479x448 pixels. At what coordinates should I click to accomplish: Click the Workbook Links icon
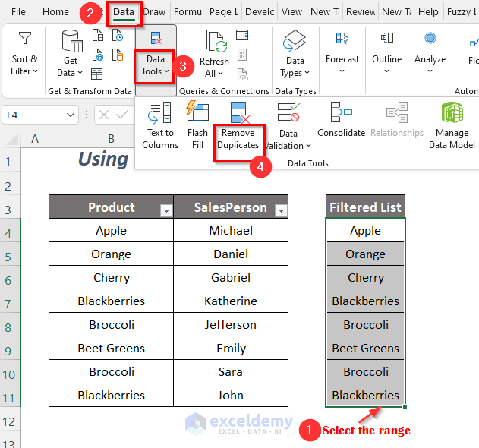pos(243,74)
